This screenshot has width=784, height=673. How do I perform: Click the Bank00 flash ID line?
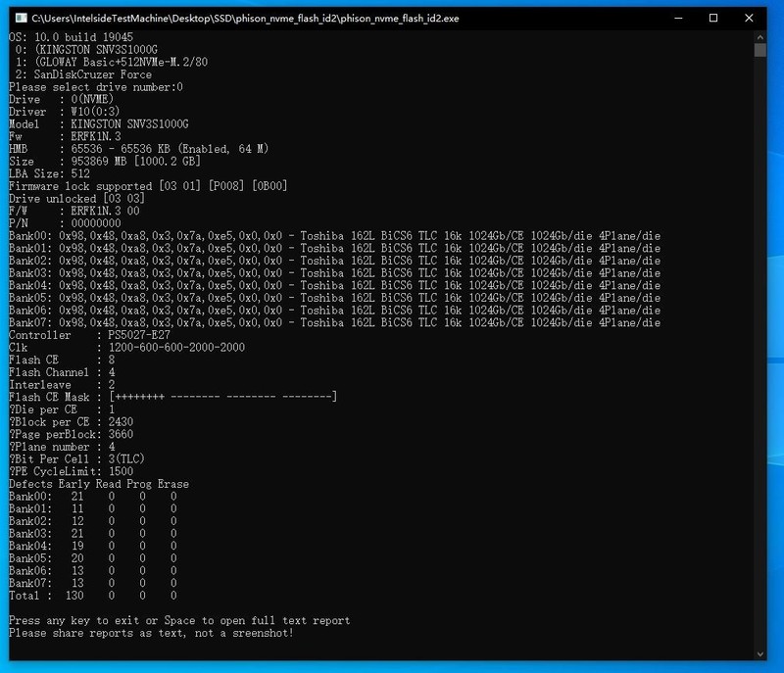tap(334, 236)
